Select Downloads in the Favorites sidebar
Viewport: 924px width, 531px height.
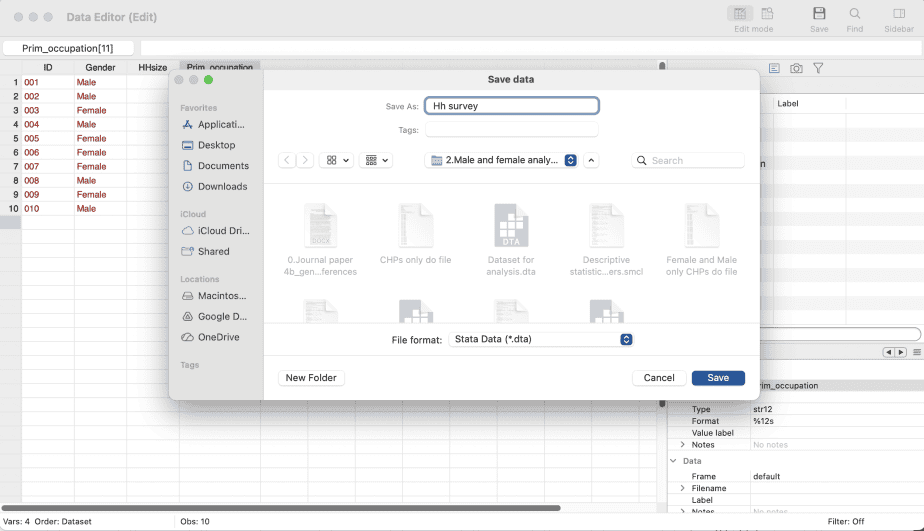click(x=222, y=186)
